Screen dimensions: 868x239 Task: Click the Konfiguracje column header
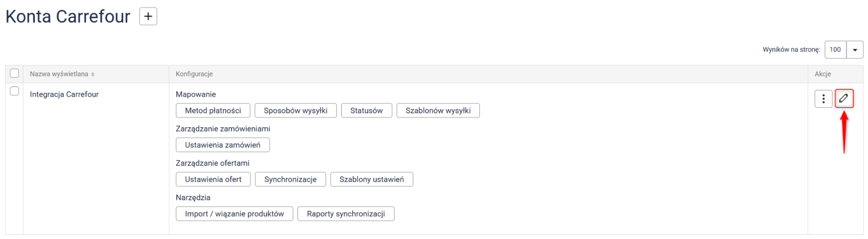(x=194, y=74)
